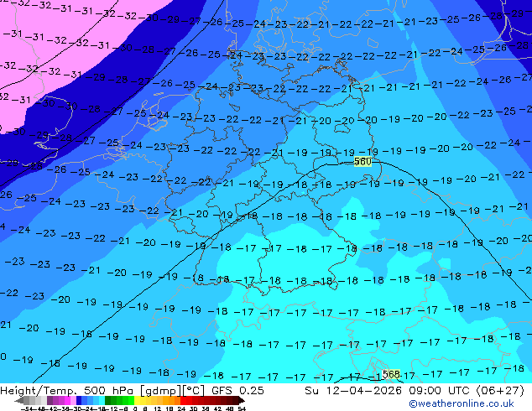
Task: Click the 54 legend scale value
Action: click(242, 408)
